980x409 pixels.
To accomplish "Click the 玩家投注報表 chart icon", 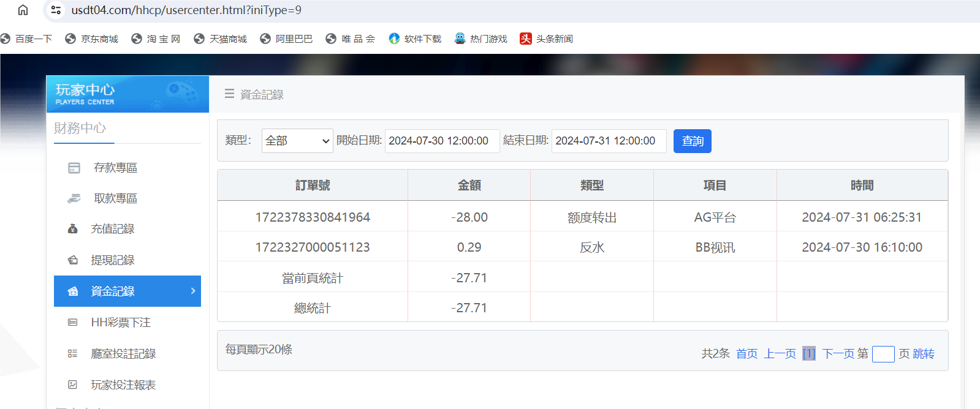I will (x=72, y=385).
